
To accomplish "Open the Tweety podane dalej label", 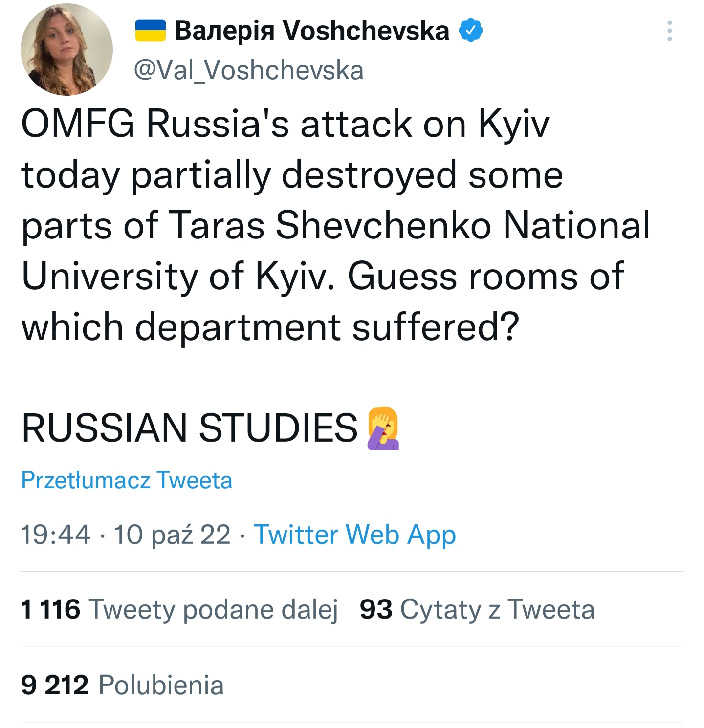I will point(214,609).
